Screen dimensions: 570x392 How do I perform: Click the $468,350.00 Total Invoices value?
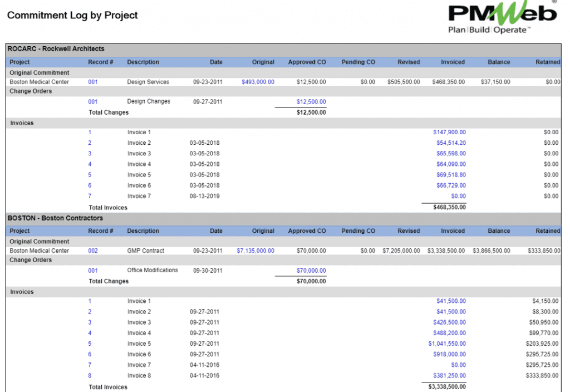pos(449,207)
